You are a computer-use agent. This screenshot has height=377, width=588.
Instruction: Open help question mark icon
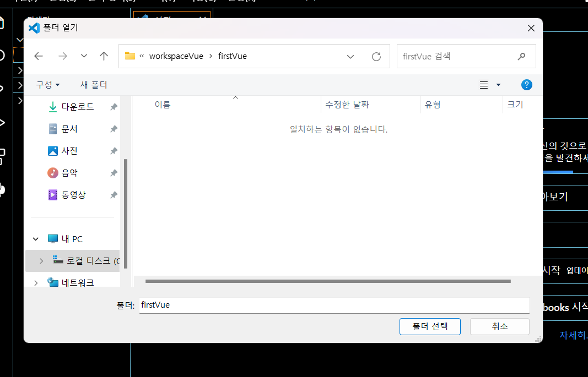tap(526, 85)
